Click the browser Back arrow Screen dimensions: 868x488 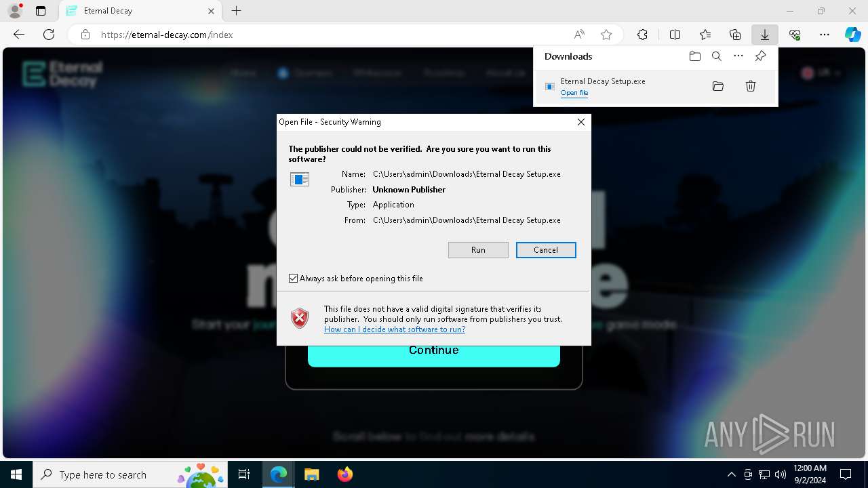[19, 35]
